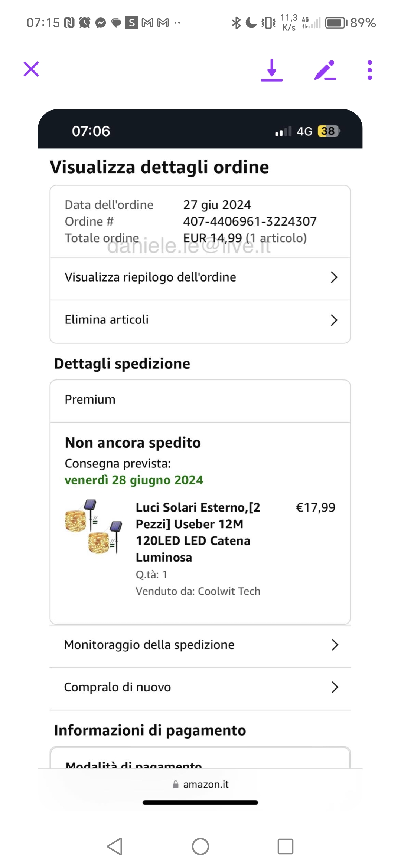This screenshot has width=401, height=868.
Task: Tap the Compralo di nuovo option
Action: point(117,687)
